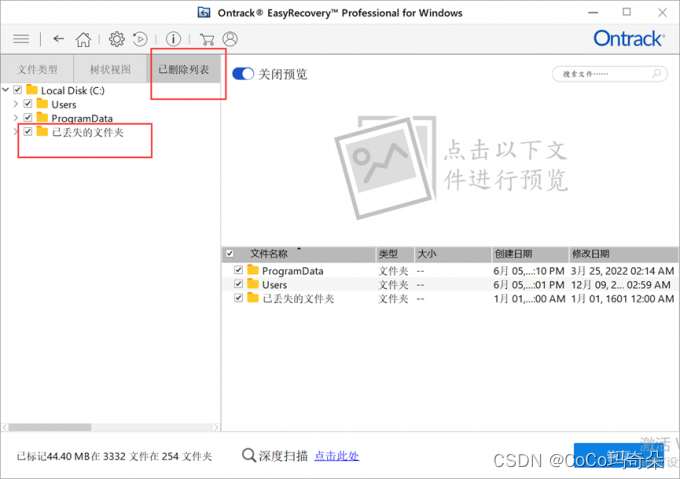680x479 pixels.
Task: Select 已丢失的文件夹 name in file list
Action: [298, 299]
